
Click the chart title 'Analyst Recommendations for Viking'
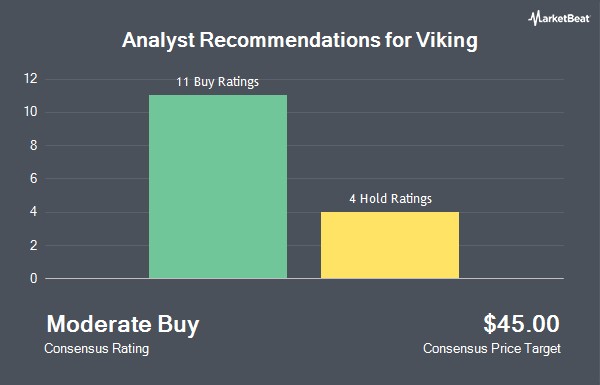click(300, 40)
